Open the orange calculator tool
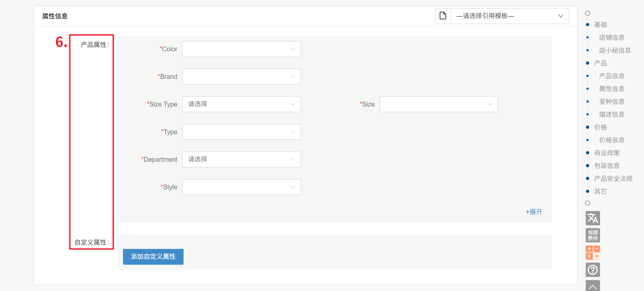 tap(593, 253)
